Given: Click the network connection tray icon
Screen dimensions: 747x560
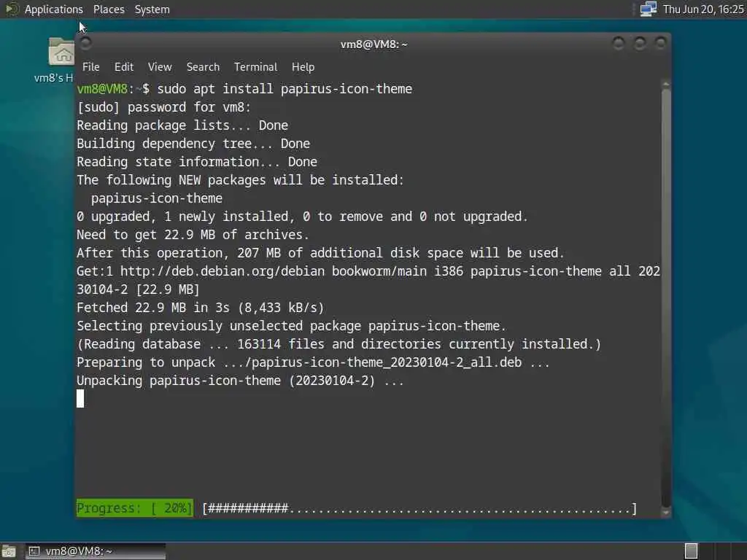Looking at the screenshot, I should pos(648,9).
